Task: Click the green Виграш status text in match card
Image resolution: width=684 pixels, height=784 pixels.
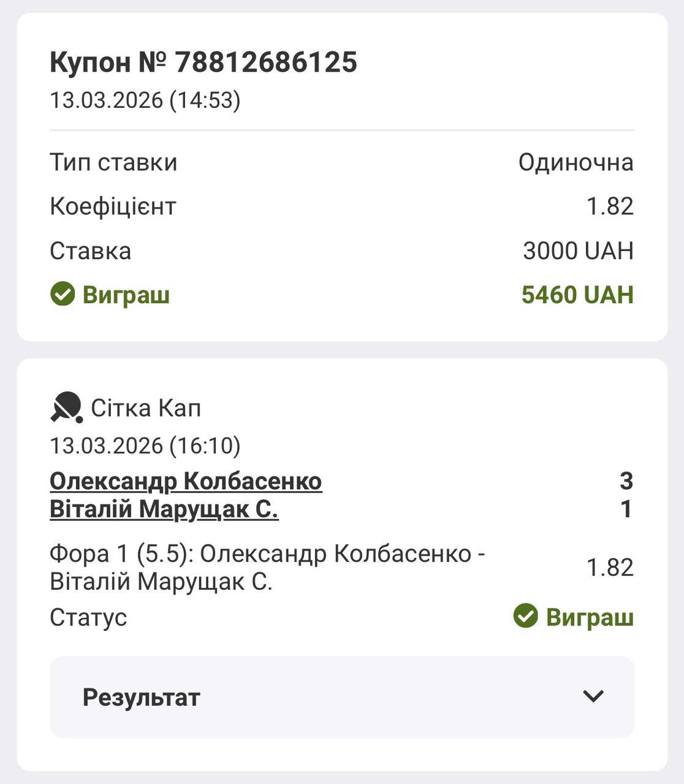Action: click(x=589, y=617)
